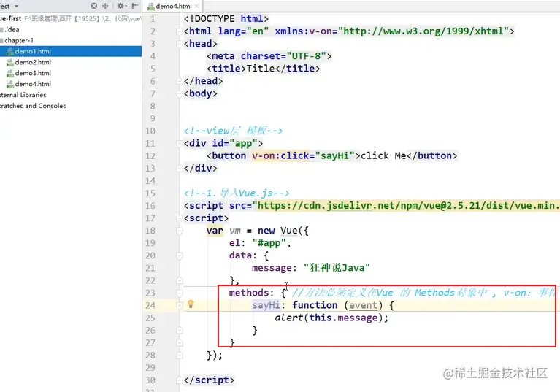Click the id="app" attribute on line 11
The image size is (560, 392).
pyautogui.click(x=234, y=144)
